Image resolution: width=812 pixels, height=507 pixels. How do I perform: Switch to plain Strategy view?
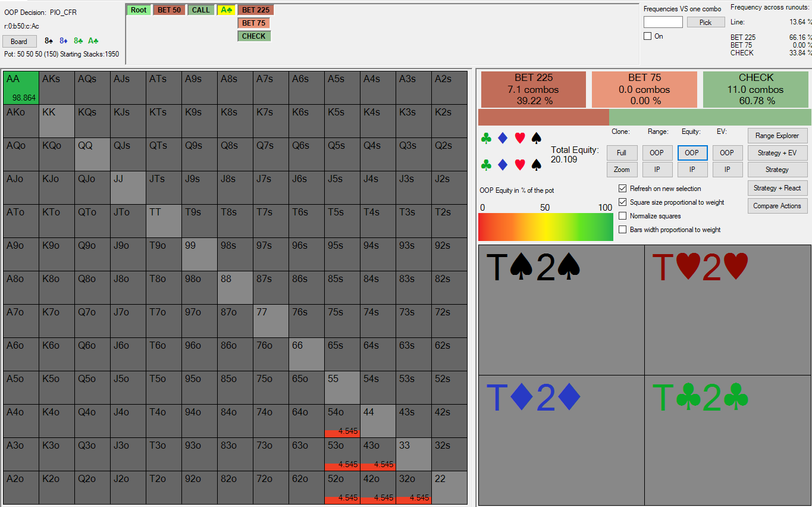tap(777, 170)
